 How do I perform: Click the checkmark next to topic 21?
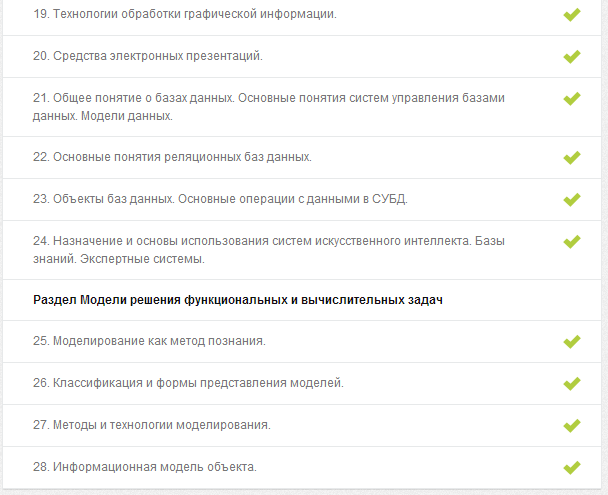572,98
